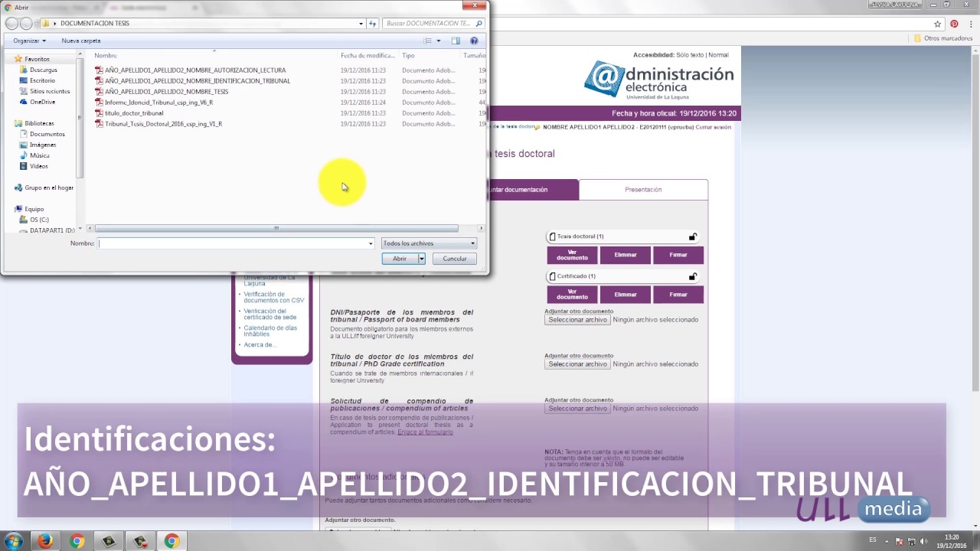This screenshot has height=551, width=980.
Task: Click the Música note icon
Action: tap(24, 155)
